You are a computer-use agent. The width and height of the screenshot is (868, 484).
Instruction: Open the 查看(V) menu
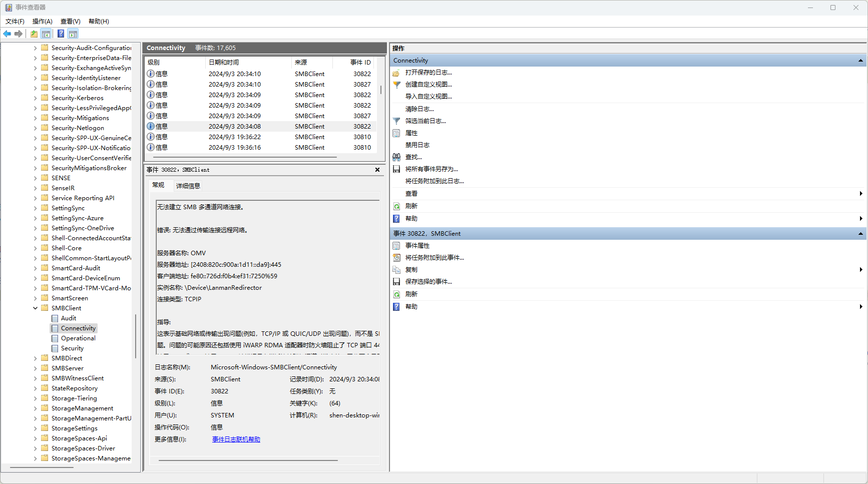click(71, 22)
